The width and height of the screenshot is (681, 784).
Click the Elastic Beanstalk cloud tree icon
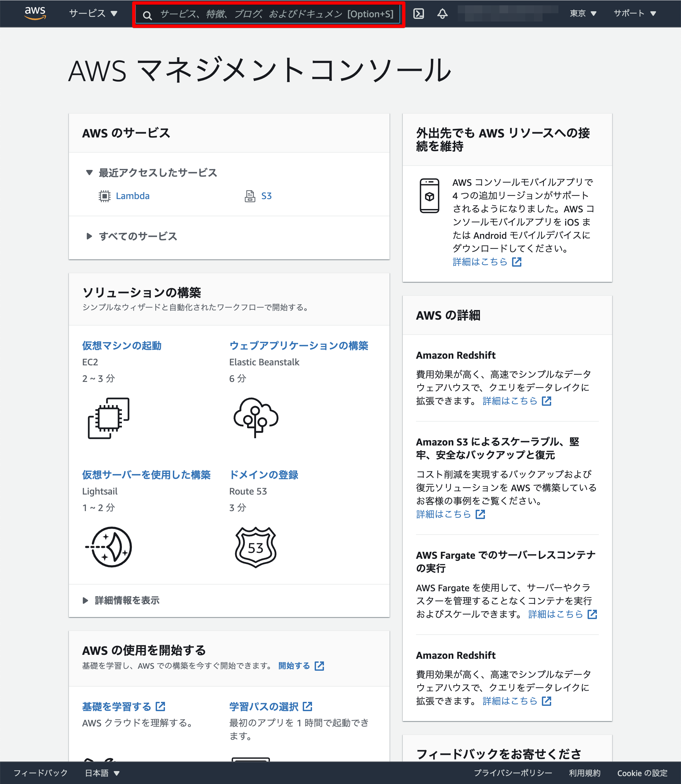tap(256, 417)
